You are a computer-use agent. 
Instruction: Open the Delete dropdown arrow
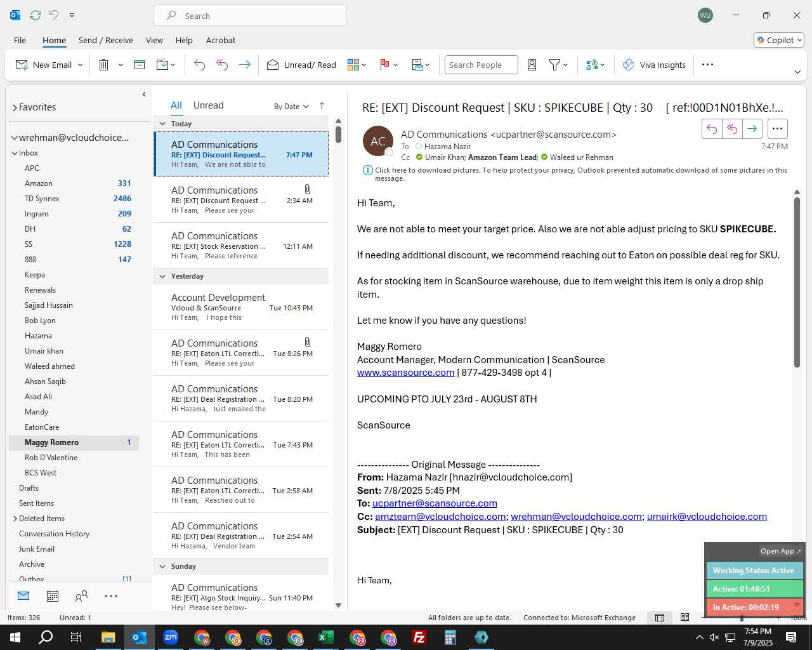121,65
